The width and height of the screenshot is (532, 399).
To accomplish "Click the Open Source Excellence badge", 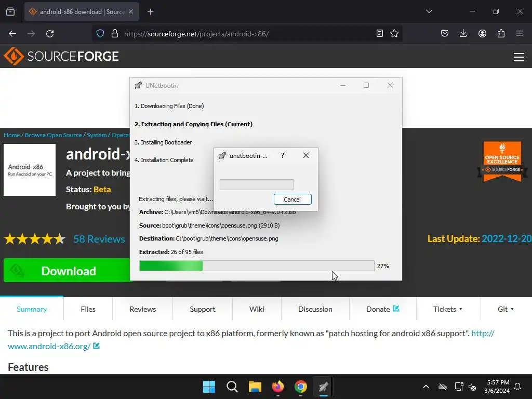I will pyautogui.click(x=502, y=162).
